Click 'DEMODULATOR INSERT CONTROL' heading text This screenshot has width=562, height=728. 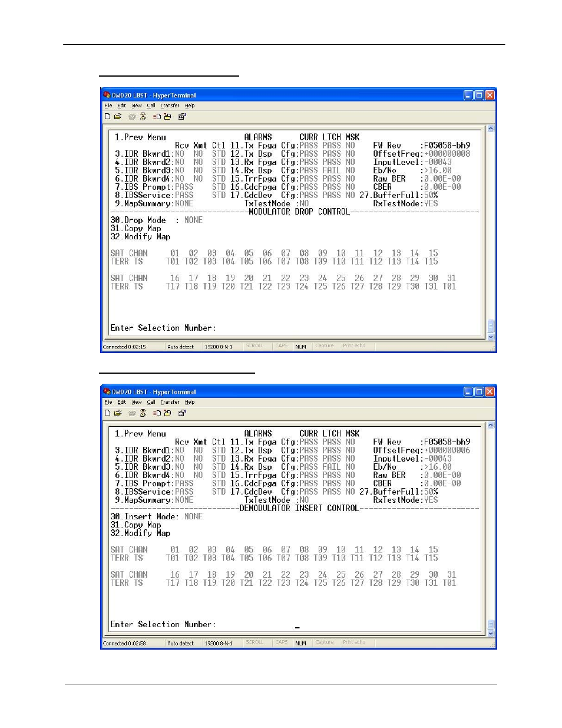[x=299, y=508]
